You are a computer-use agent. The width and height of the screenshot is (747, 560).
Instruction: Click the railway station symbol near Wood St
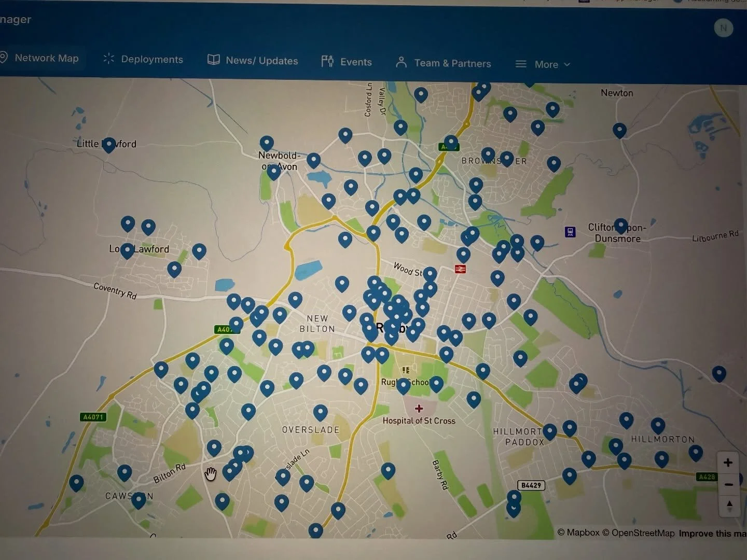(460, 269)
